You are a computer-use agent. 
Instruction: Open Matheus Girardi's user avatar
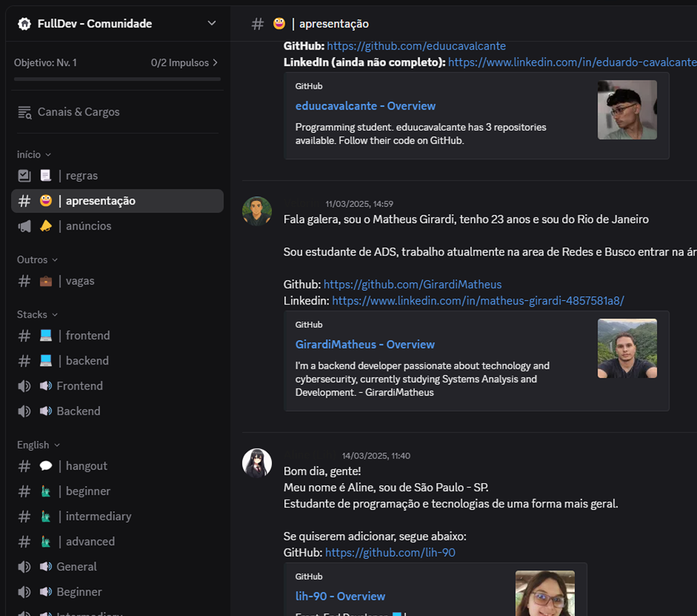coord(257,211)
